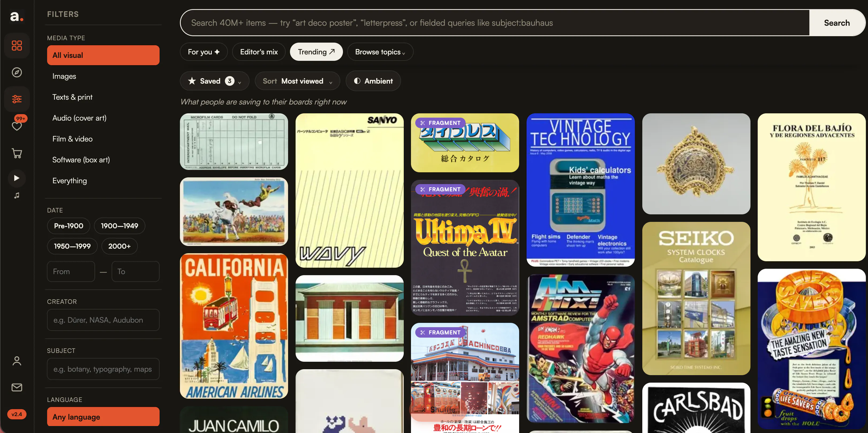
Task: Expand the Saved boards dropdown
Action: (215, 81)
